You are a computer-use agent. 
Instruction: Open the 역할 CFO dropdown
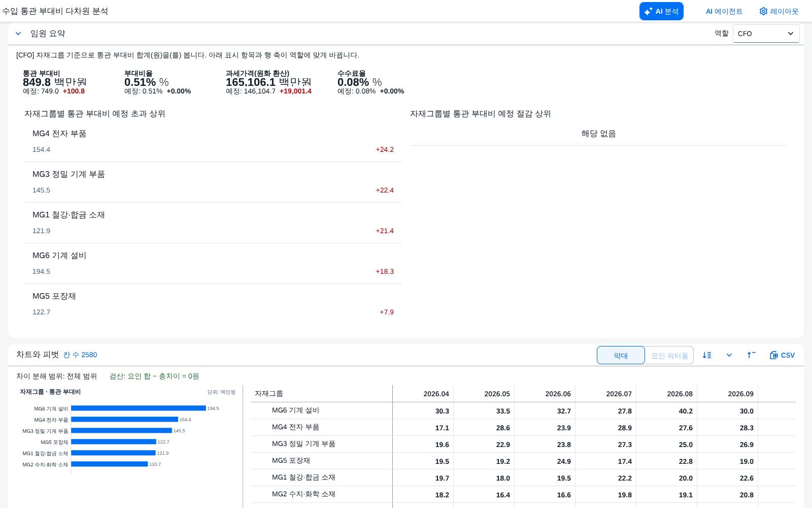(x=766, y=34)
